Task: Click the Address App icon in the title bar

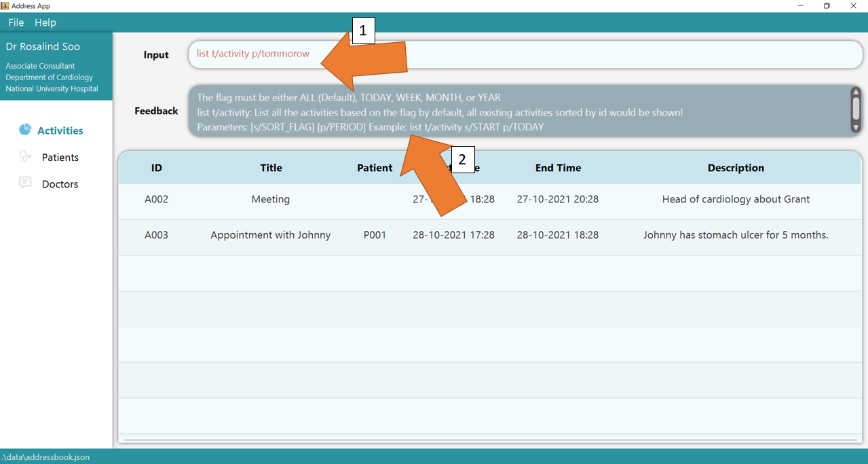Action: [x=5, y=5]
